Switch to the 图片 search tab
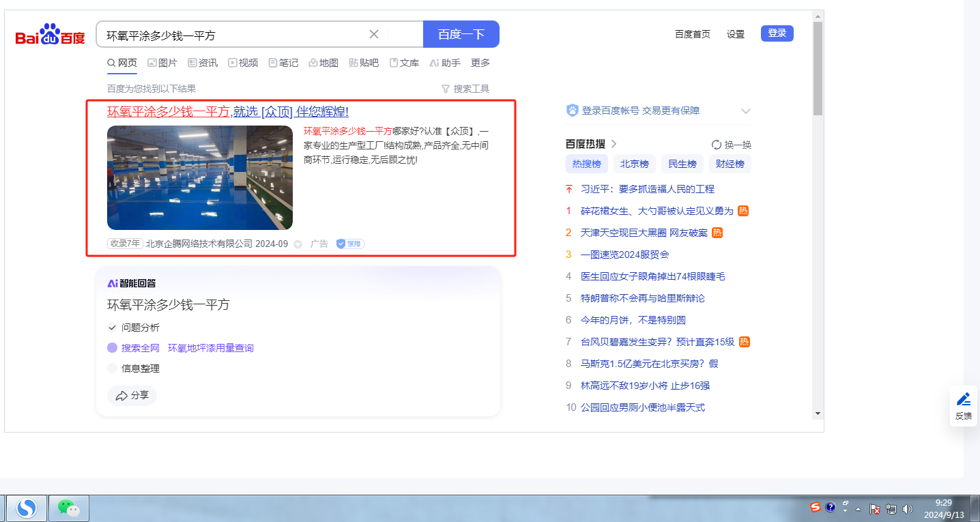980x522 pixels. pyautogui.click(x=162, y=63)
